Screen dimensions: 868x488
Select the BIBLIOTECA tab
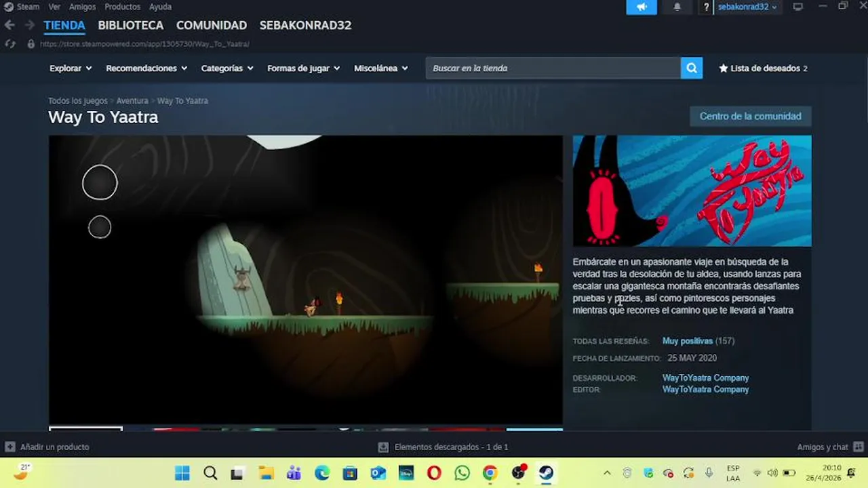131,25
